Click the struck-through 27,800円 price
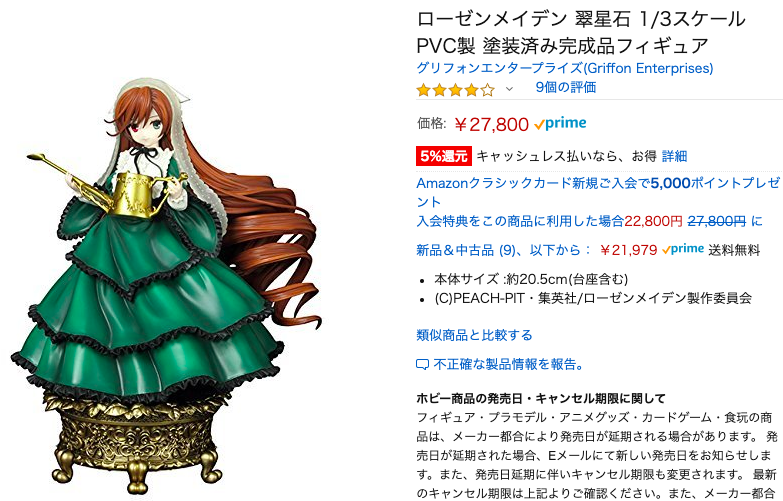 pos(717,221)
